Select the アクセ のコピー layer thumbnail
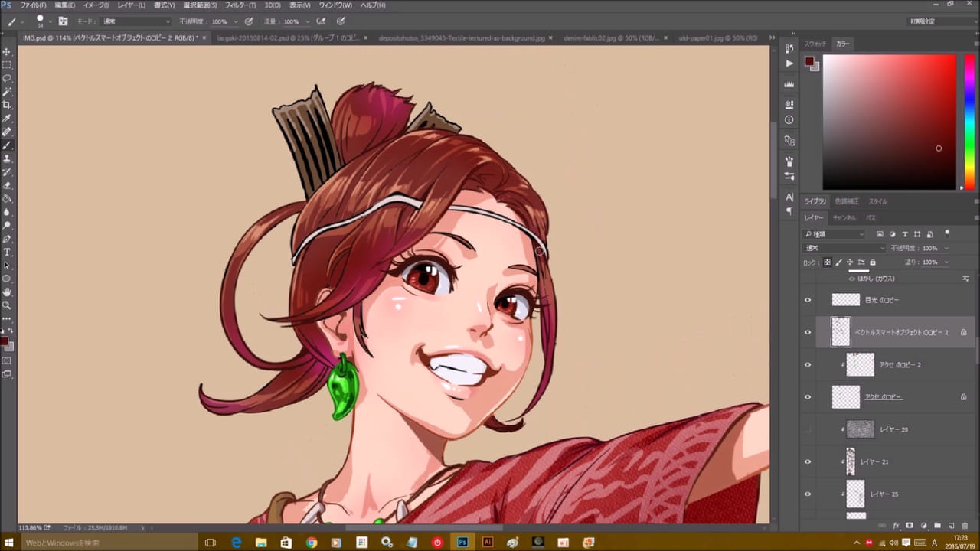 click(x=846, y=396)
